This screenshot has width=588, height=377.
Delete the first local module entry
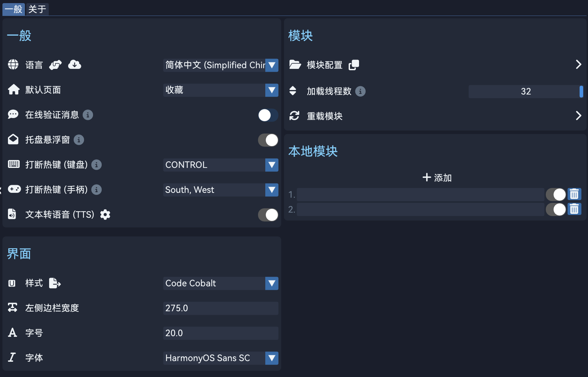coord(575,194)
